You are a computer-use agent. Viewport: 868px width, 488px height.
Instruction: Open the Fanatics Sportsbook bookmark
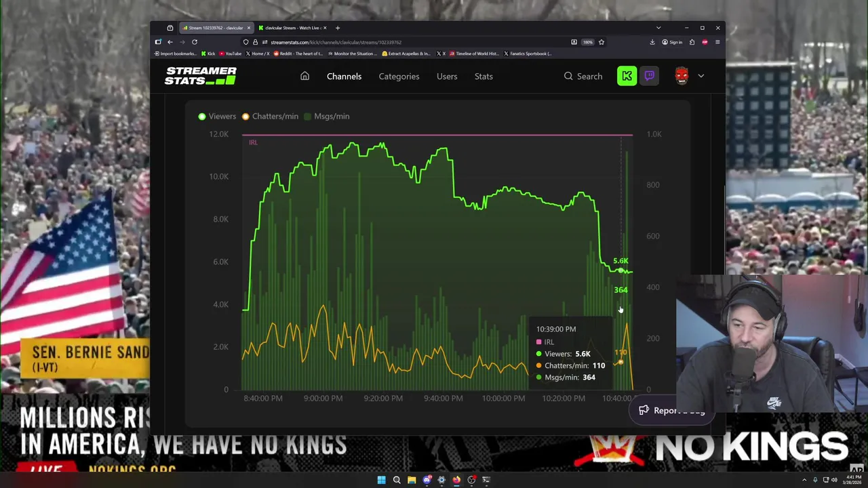(529, 54)
